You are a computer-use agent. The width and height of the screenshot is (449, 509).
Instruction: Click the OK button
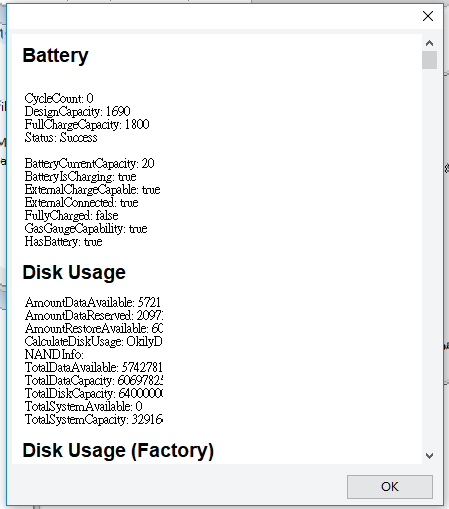(390, 487)
